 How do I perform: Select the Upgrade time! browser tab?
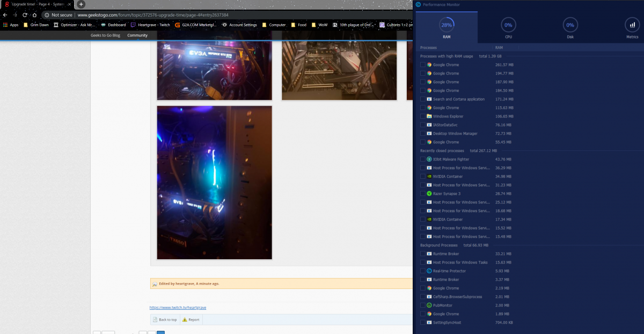(38, 4)
